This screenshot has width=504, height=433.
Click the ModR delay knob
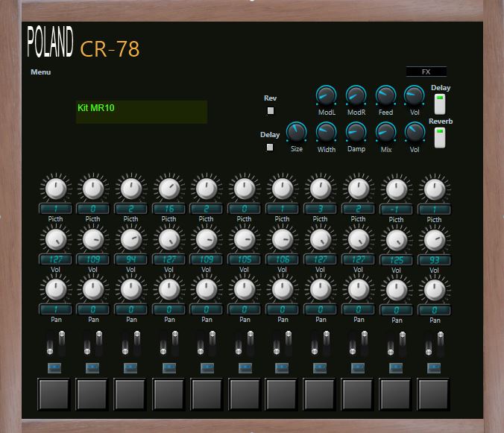click(356, 95)
